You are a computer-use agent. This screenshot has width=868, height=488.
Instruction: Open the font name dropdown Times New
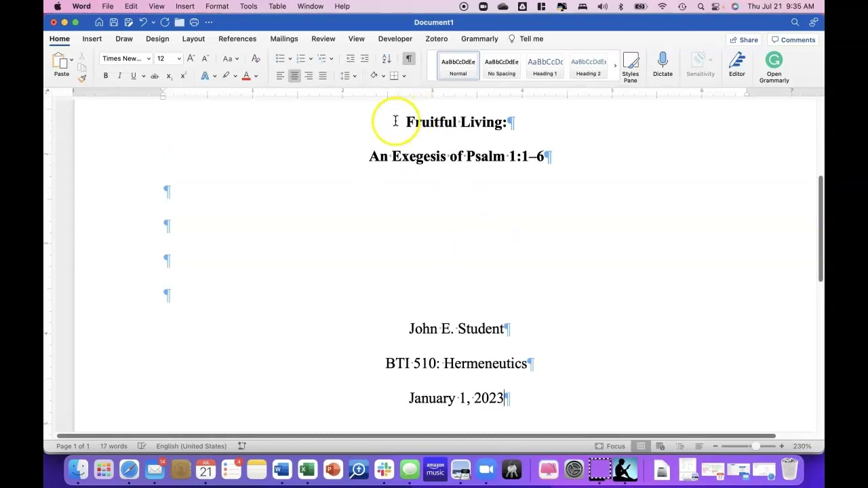coord(149,59)
